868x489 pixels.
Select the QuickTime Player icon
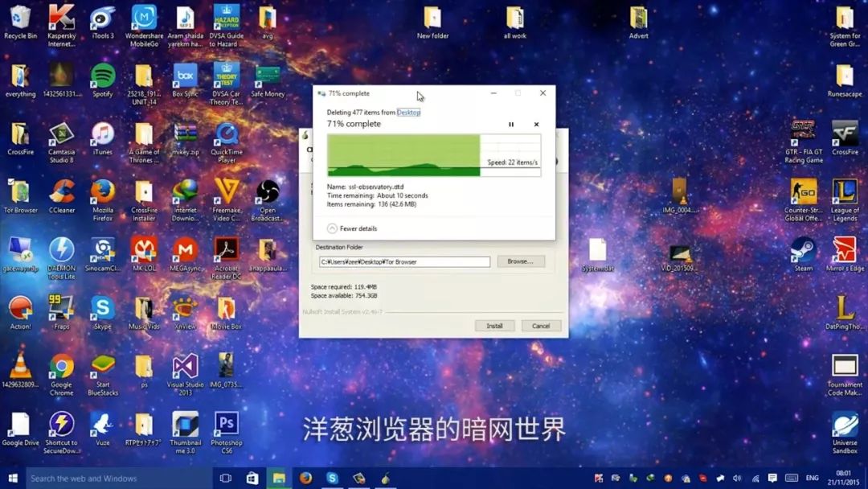point(227,143)
